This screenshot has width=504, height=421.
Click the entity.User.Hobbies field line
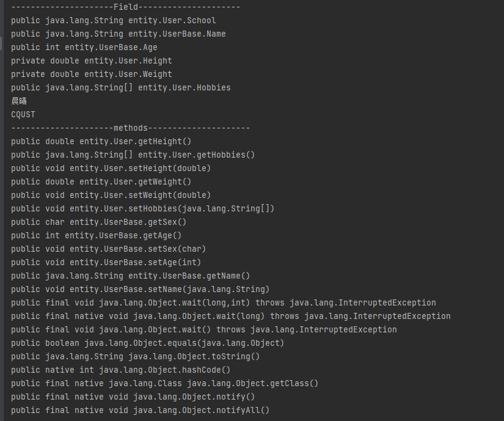(121, 88)
